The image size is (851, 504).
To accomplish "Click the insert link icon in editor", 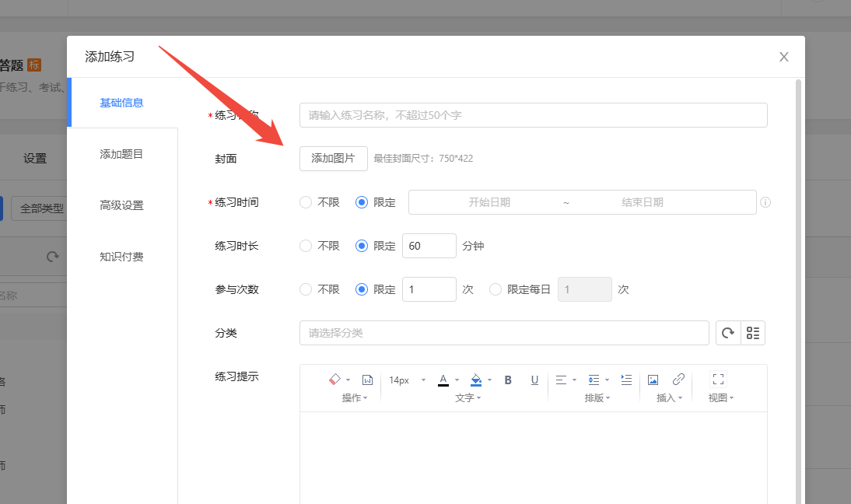I will point(678,380).
